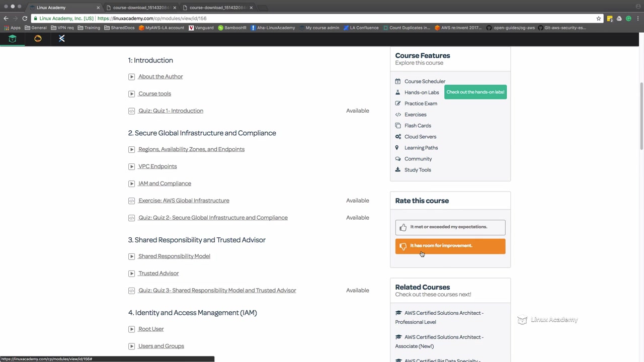Start Quiz 3- Shared Responsibility Model and Trusted Advisor

click(217, 291)
